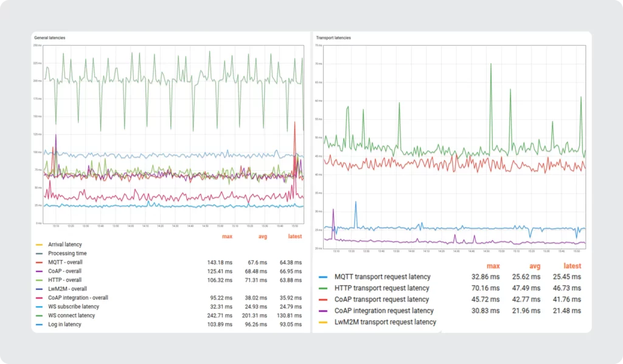Open the General latencies panel title menu
The height and width of the screenshot is (364, 623).
(49, 38)
